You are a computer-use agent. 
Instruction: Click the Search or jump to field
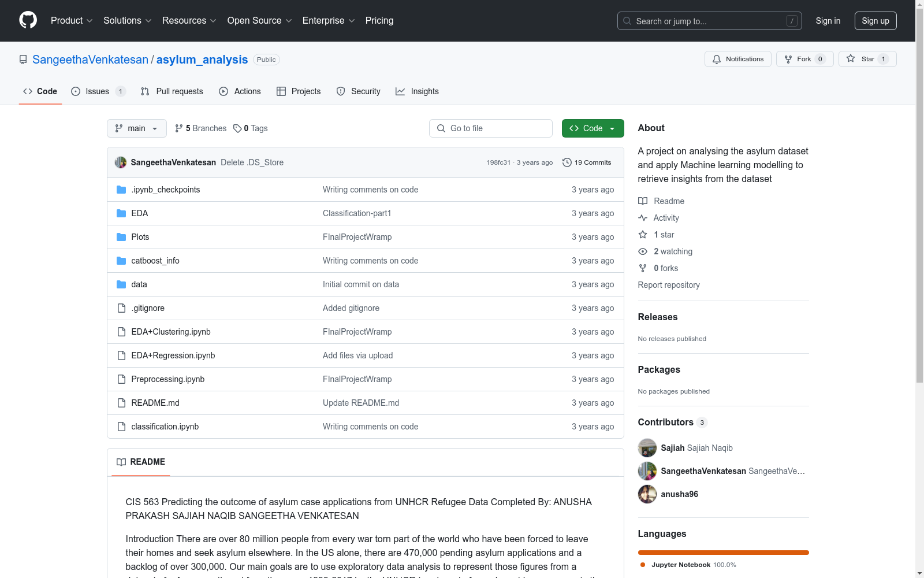(x=710, y=21)
